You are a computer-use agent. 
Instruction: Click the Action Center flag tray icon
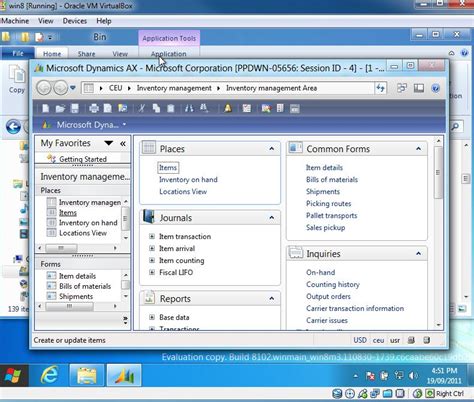tap(370, 376)
